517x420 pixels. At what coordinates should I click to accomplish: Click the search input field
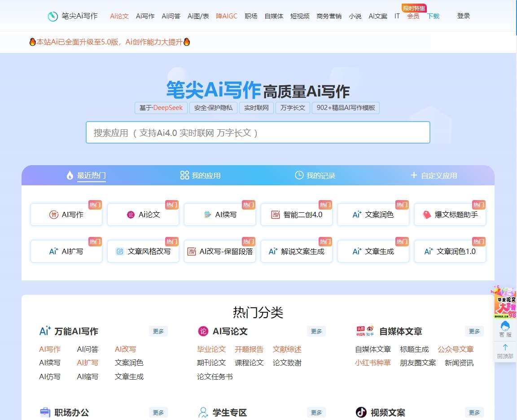tap(258, 132)
